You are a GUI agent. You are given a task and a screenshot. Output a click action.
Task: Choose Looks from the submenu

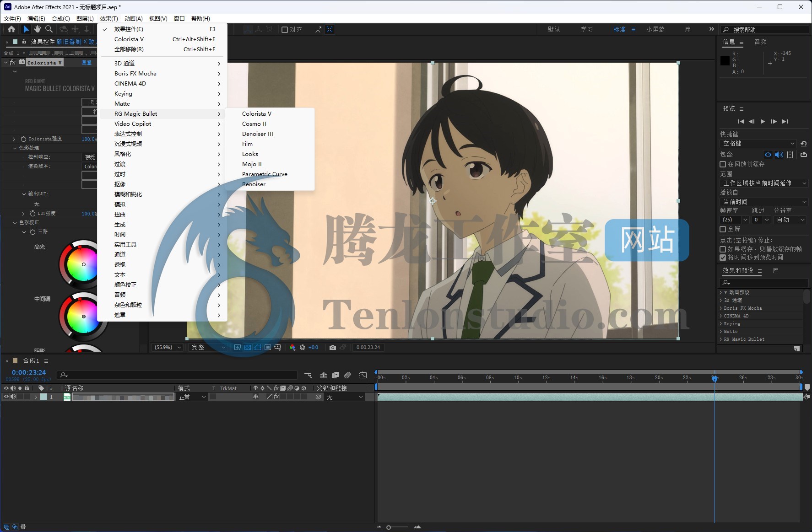(x=250, y=154)
